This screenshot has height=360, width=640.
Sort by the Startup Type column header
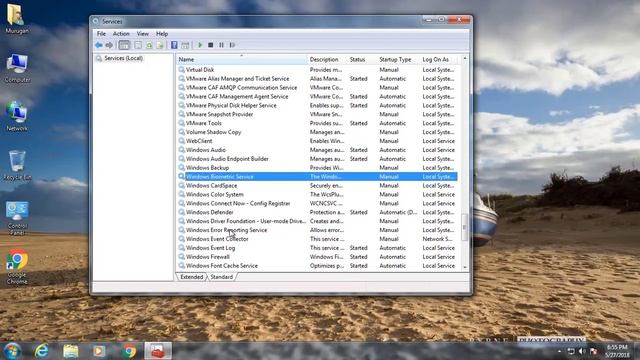tap(398, 60)
